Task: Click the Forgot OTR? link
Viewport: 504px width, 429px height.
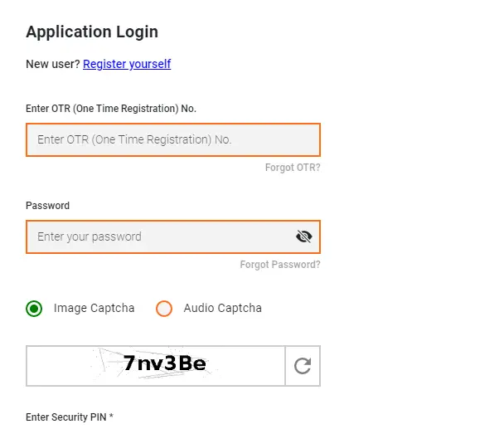Action: click(x=293, y=168)
